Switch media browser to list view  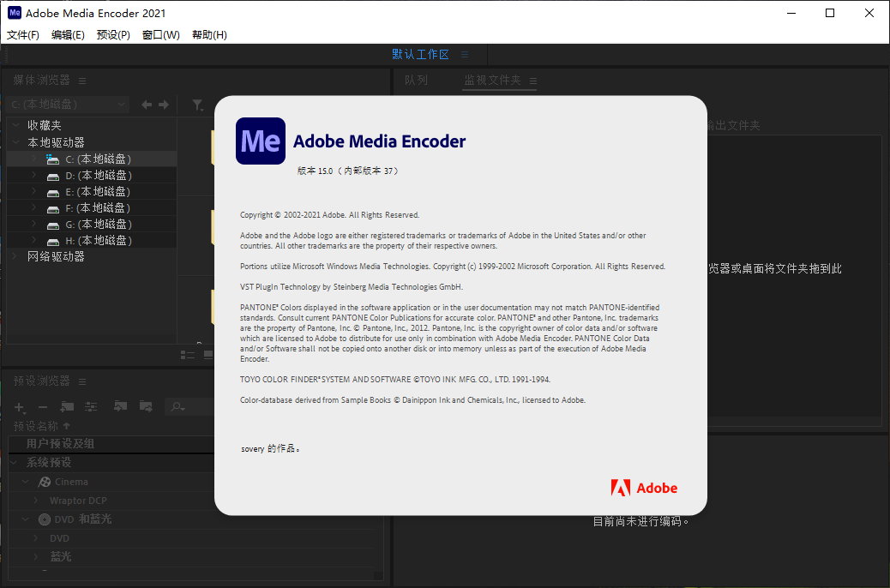tap(187, 355)
